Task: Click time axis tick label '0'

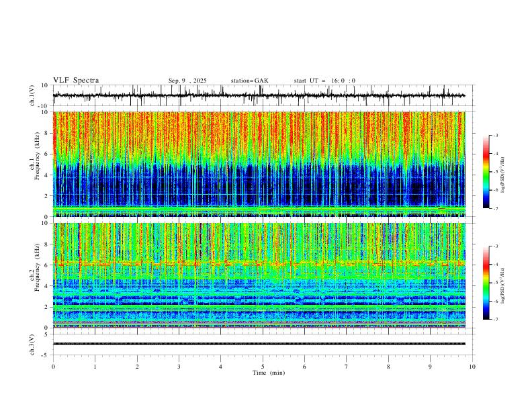Action: coord(53,367)
